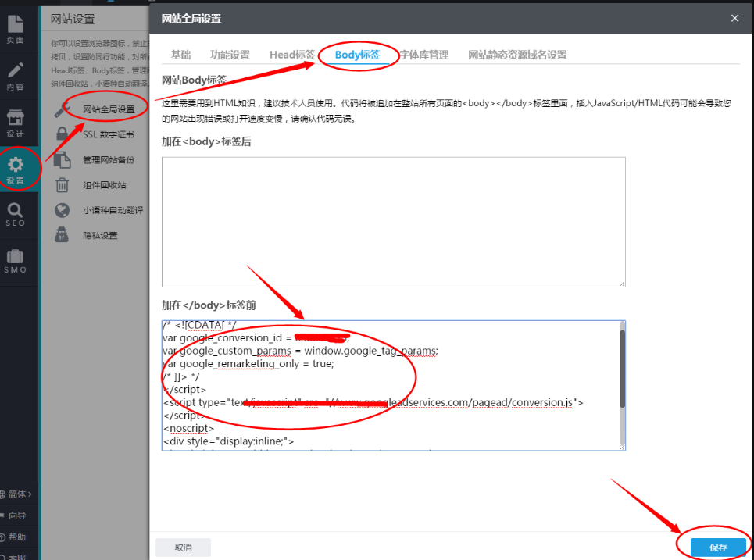Open SSL 数字证书 via the lock icon
The width and height of the screenshot is (754, 560).
pos(62,134)
